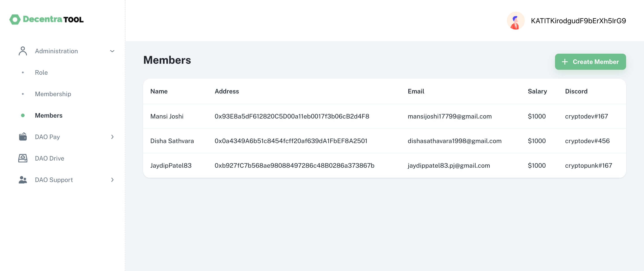Click the DAO Drive icon
This screenshot has height=271, width=644.
click(23, 158)
